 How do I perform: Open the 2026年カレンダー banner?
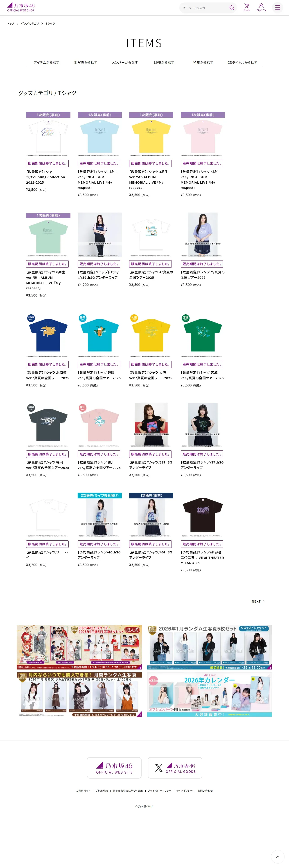(x=209, y=694)
